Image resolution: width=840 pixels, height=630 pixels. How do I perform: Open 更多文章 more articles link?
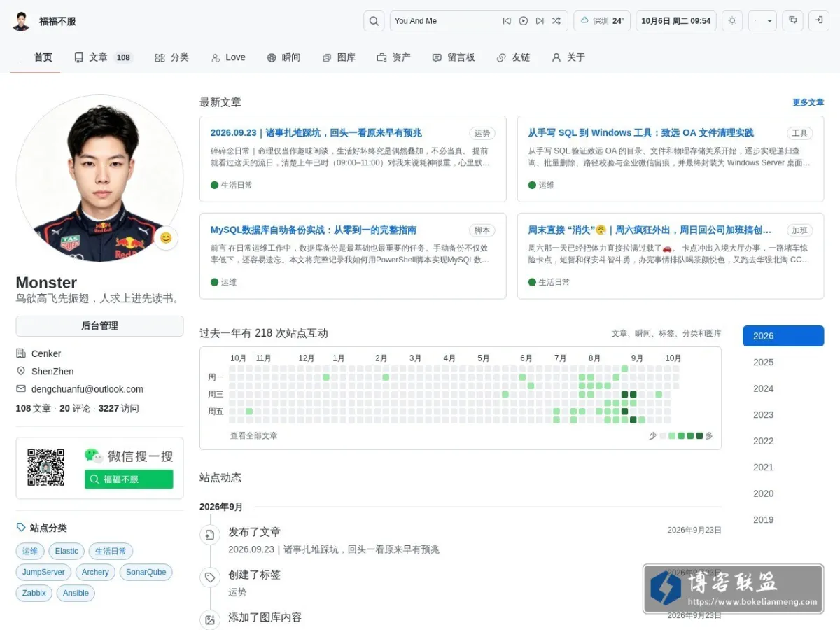point(808,102)
